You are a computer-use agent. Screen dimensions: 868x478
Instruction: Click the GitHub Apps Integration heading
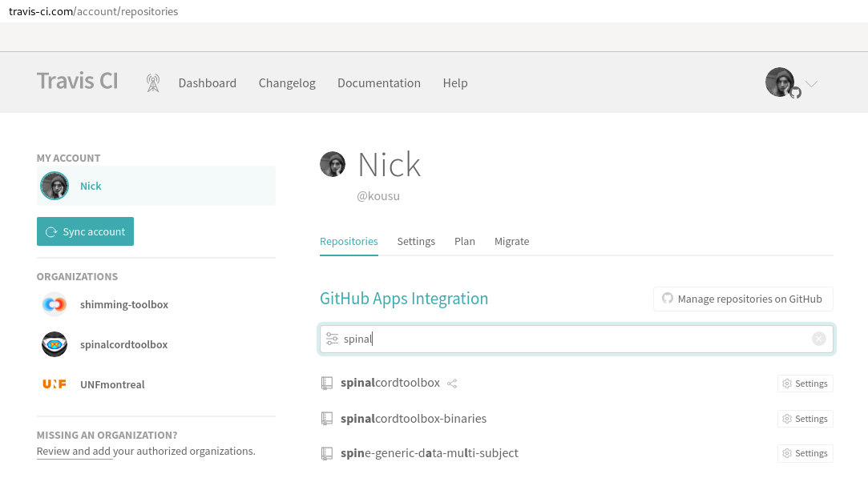pyautogui.click(x=404, y=299)
